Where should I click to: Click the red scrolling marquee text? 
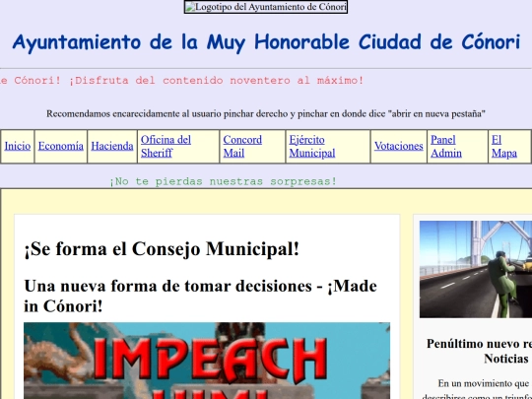182,81
